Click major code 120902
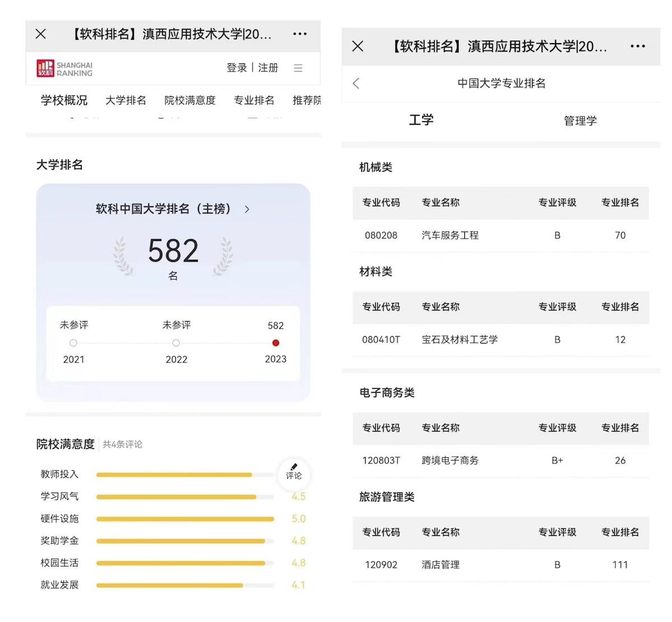The height and width of the screenshot is (622, 672). coord(381,565)
